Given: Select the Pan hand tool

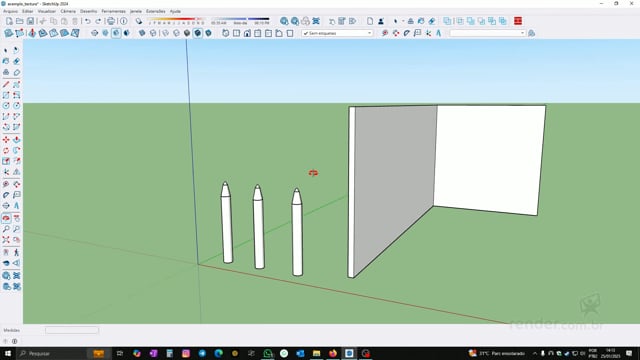Looking at the screenshot, I should click(16, 218).
